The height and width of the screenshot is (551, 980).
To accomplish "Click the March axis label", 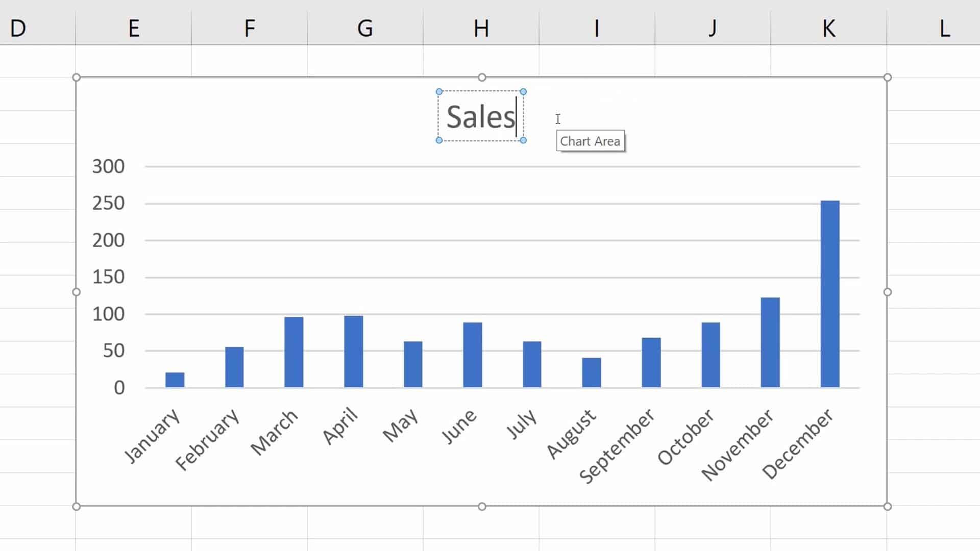I will pos(274,432).
